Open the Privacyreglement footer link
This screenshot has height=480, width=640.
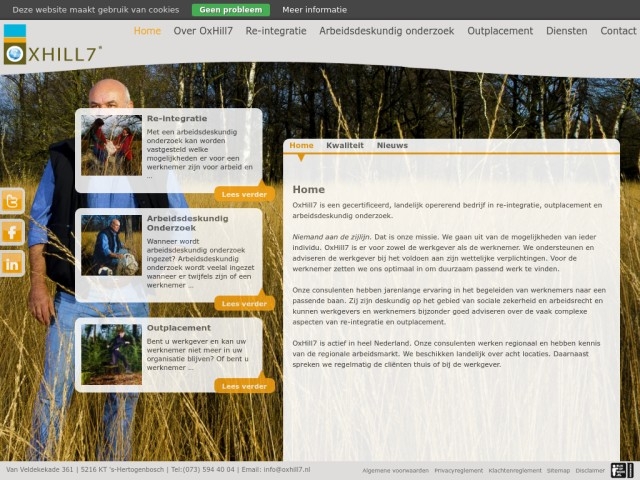[x=458, y=470]
